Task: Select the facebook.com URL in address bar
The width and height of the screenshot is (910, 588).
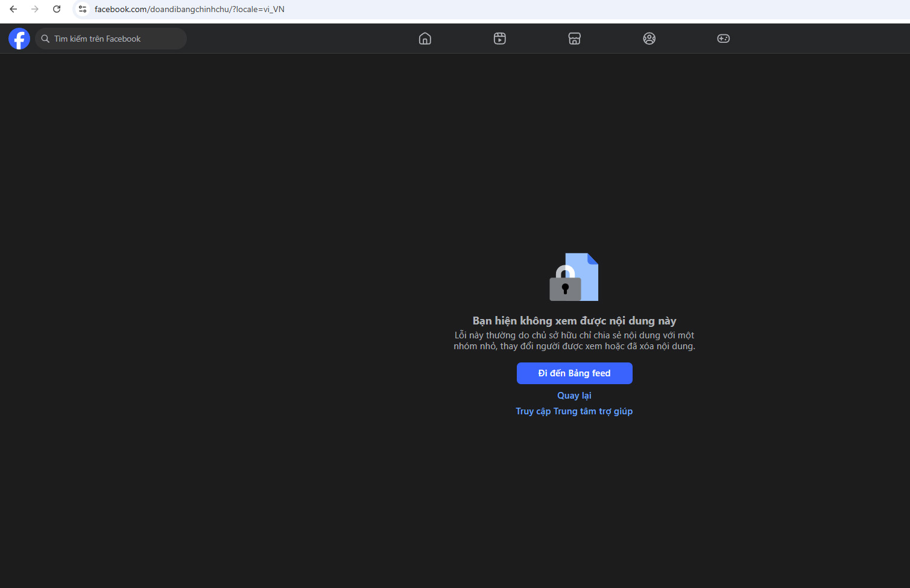Action: [189, 9]
